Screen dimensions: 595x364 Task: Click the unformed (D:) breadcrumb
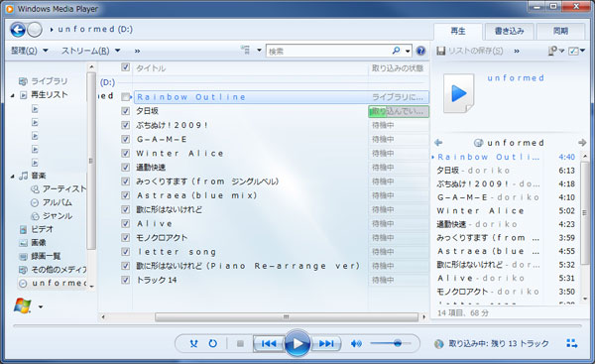tap(95, 29)
